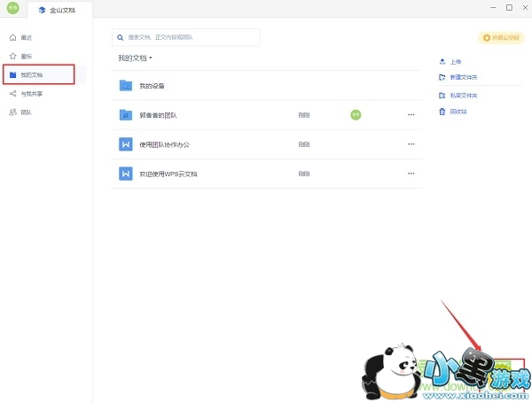Open the 与我共享 shared section

26,94
